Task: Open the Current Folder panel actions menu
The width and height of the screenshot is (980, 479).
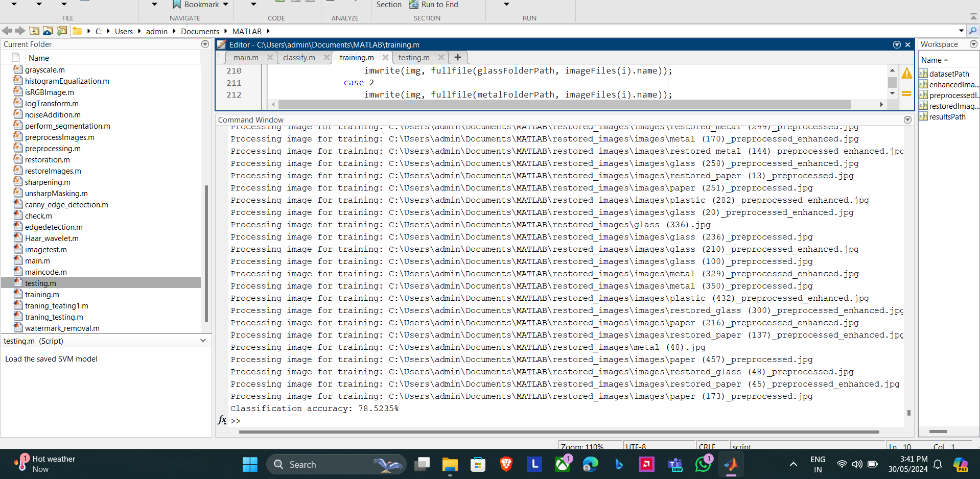Action: pos(205,44)
